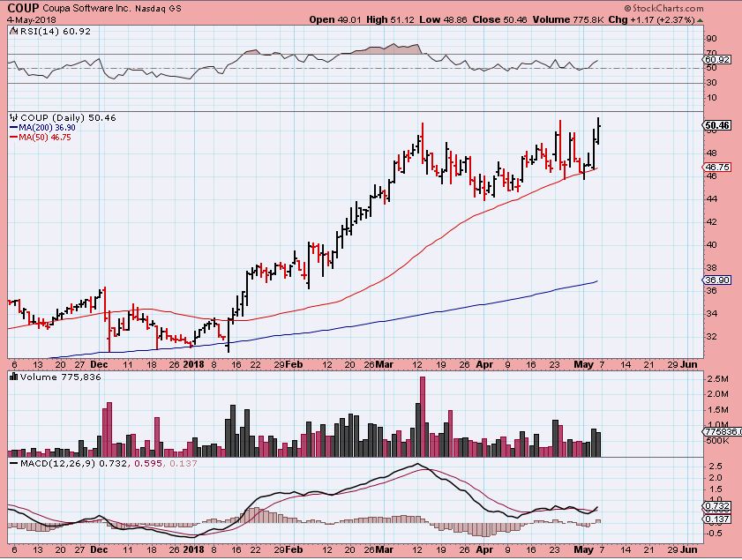Select the MA(50) 46.75 legend text
742x560 pixels.
pyautogui.click(x=45, y=138)
